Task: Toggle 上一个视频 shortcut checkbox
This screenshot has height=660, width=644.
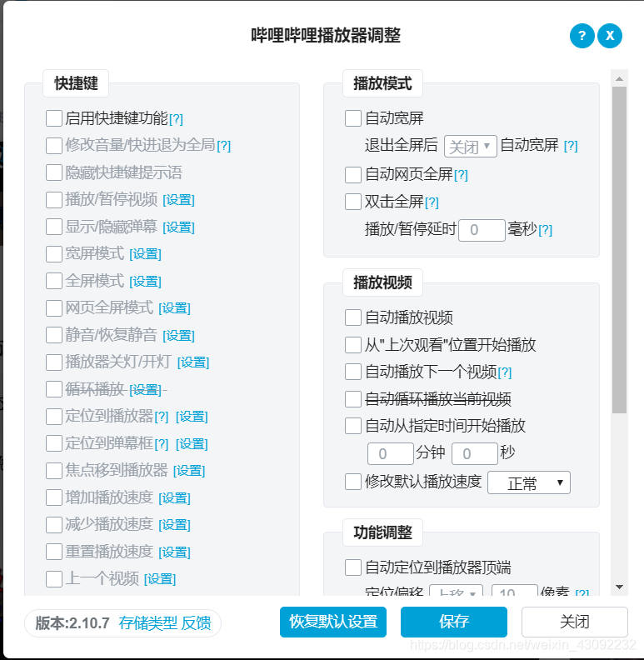Action: [54, 579]
